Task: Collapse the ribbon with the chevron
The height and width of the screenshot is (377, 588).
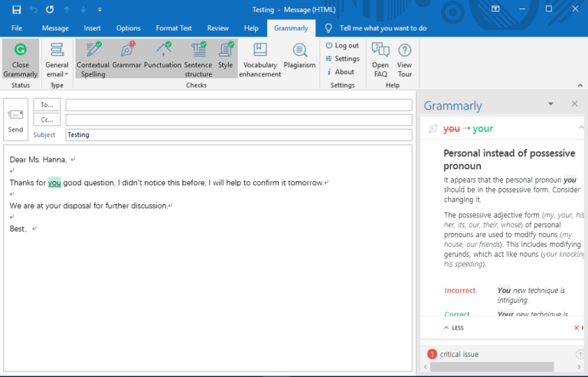Action: point(580,86)
